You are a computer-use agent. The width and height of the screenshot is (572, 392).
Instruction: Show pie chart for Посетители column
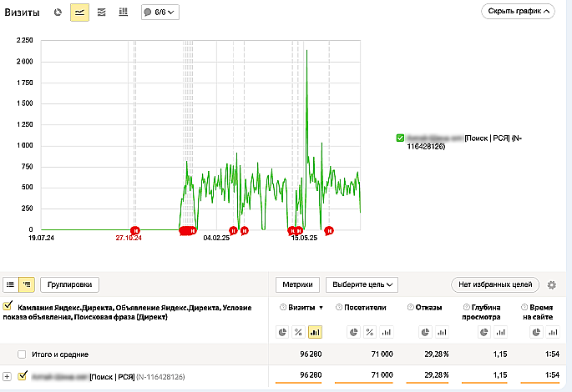click(353, 332)
